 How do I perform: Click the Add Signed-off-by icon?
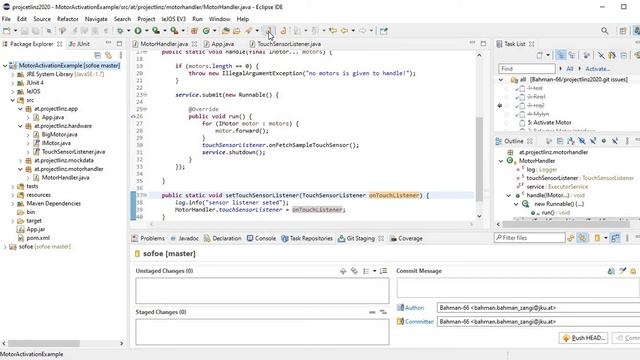622,271
